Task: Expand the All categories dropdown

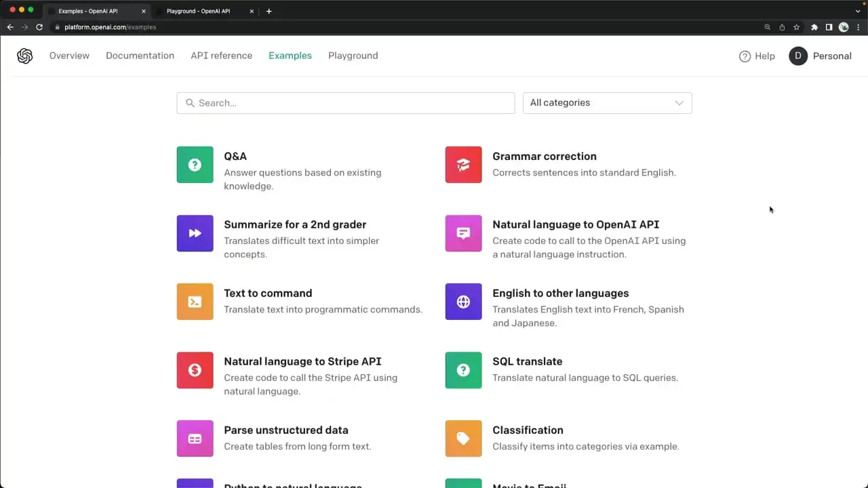Action: [x=607, y=103]
